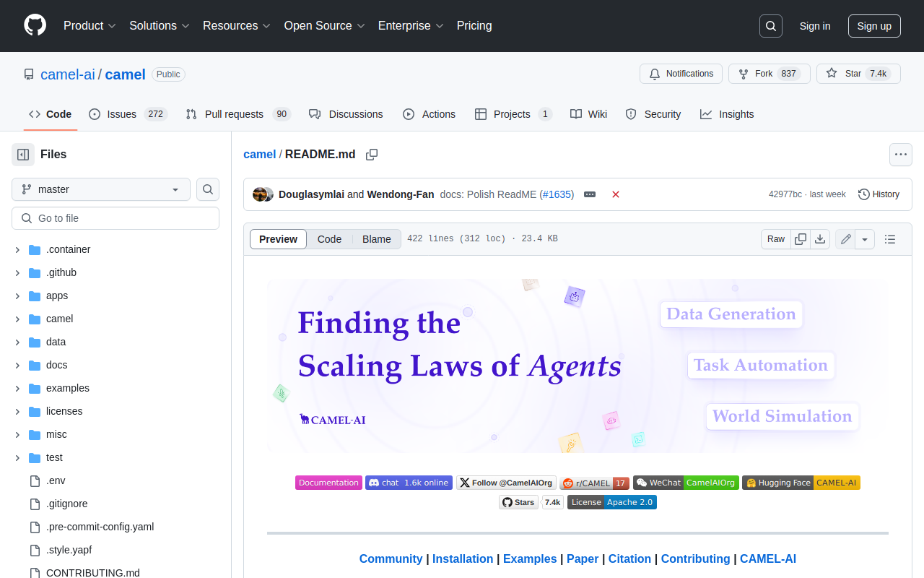Open the WeChat CamelAIOrg badge
The image size is (924, 578).
[x=686, y=483]
